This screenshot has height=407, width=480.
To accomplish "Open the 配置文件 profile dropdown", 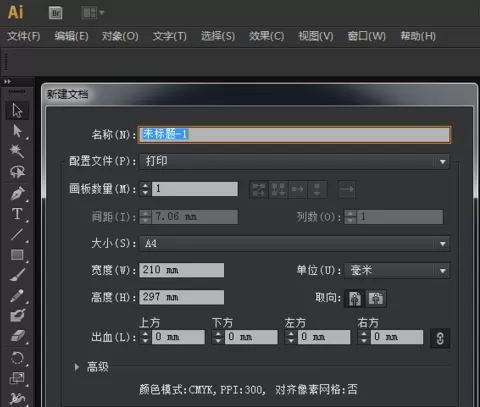I will [294, 162].
